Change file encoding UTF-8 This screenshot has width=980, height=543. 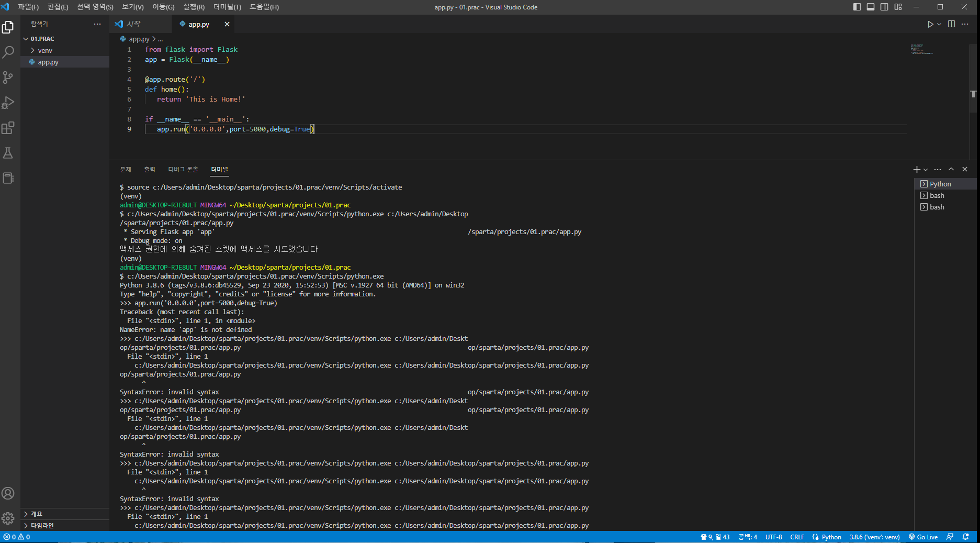tap(773, 537)
